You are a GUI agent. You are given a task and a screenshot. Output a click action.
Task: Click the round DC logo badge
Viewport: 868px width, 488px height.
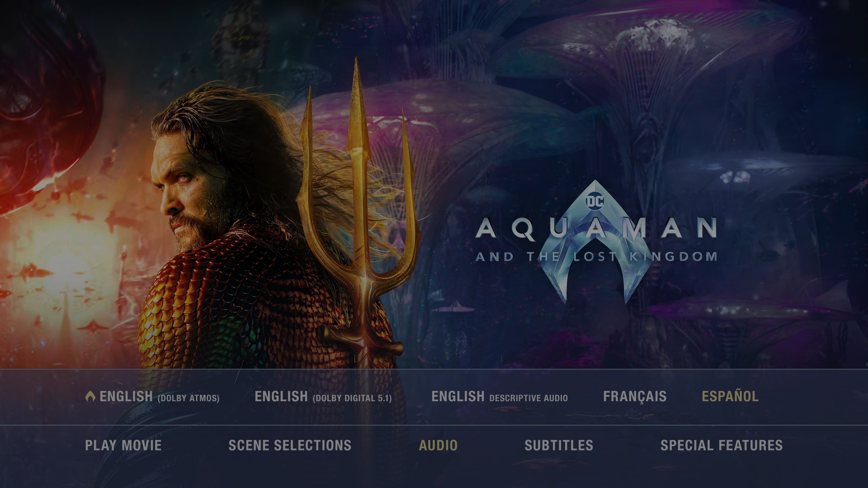click(x=595, y=201)
